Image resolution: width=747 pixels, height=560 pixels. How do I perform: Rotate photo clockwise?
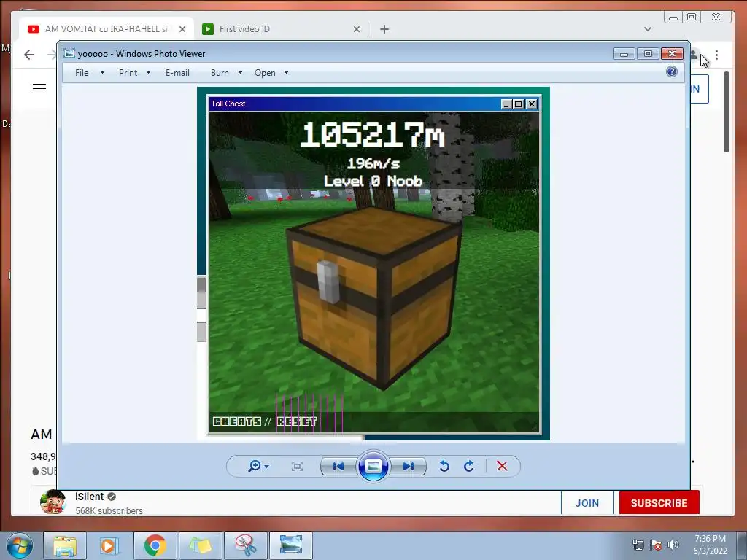coord(469,466)
